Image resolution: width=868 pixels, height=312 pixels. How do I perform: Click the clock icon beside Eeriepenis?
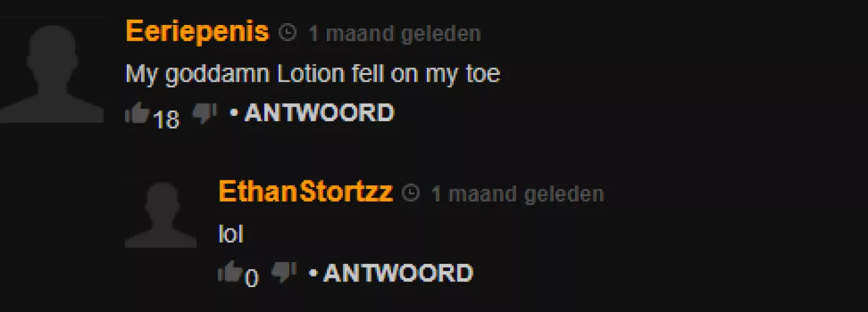(287, 32)
